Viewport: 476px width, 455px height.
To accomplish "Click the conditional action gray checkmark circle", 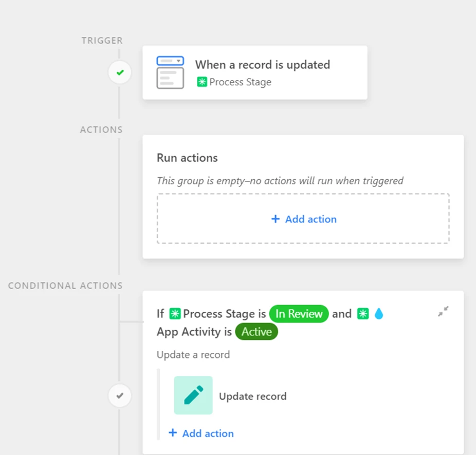I will [120, 395].
